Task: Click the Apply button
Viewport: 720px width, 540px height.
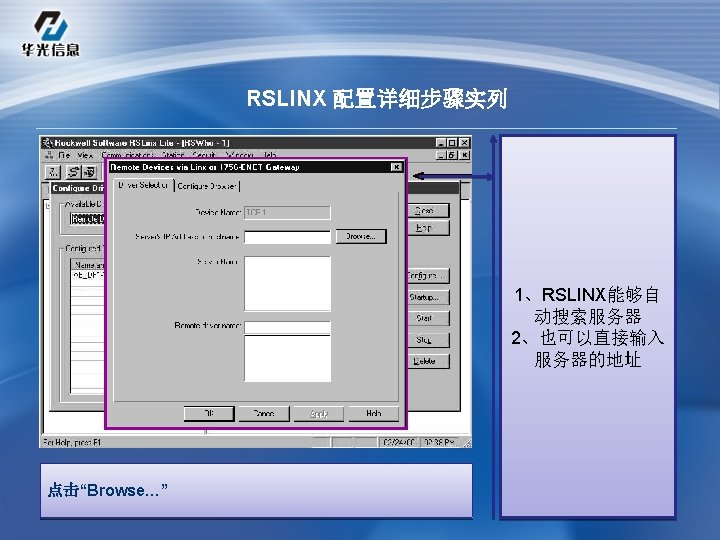Action: 319,413
